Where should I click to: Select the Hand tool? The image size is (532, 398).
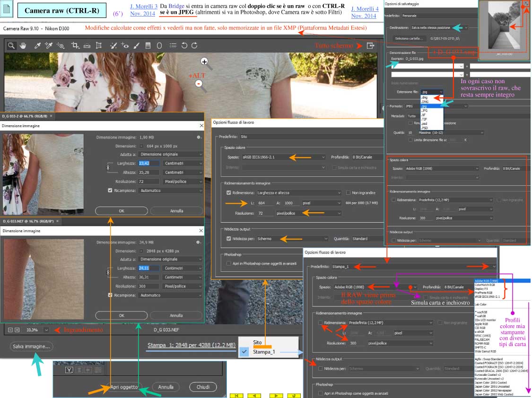[23, 45]
